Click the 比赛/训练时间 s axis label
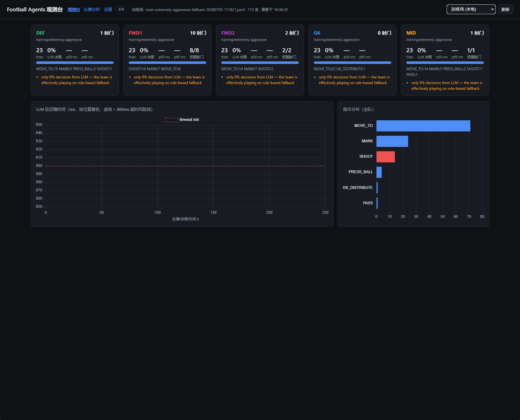Viewport: 520px width, 420px height. (x=185, y=219)
